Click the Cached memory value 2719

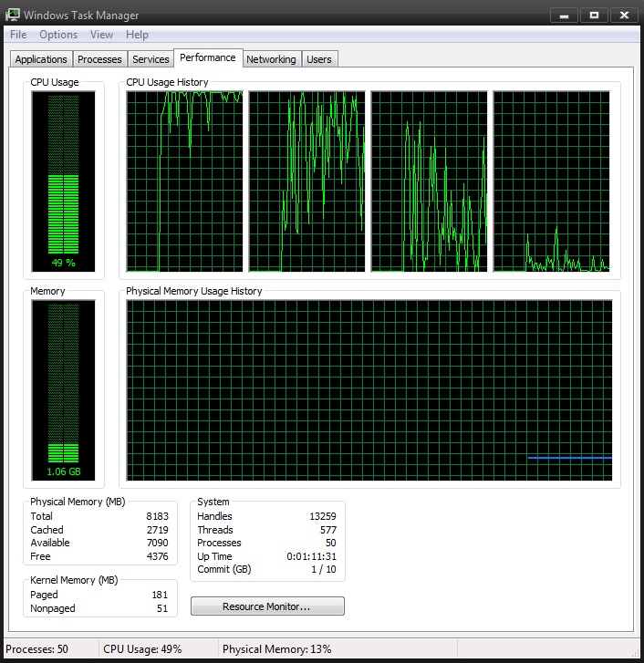[x=157, y=530]
